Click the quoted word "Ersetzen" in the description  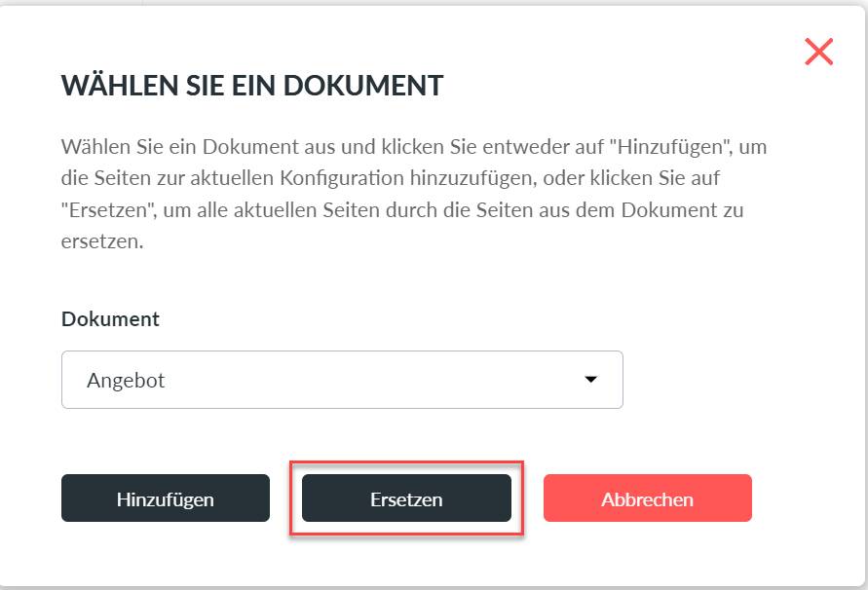109,210
